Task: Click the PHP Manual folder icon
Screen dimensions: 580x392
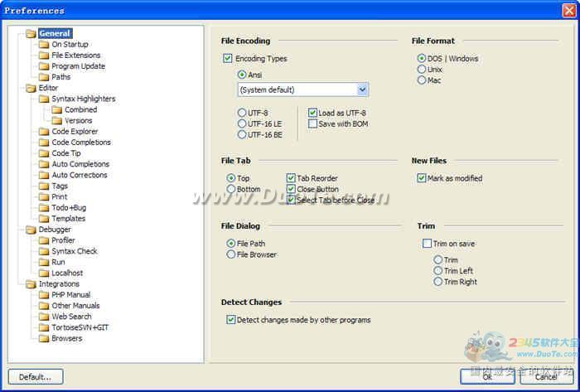Action: (44, 295)
